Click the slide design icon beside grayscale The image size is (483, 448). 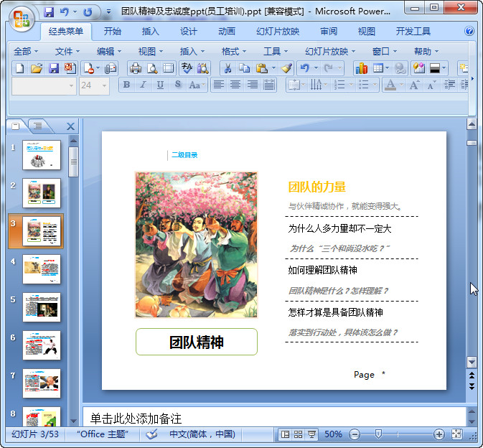419,68
